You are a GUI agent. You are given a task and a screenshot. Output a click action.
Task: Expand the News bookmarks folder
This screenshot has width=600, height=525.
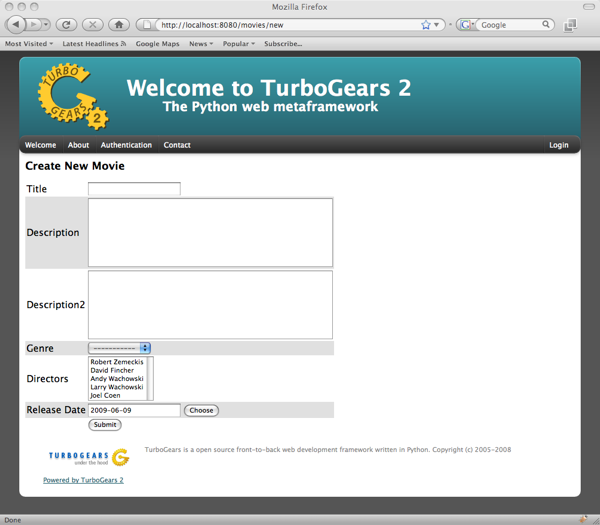201,44
